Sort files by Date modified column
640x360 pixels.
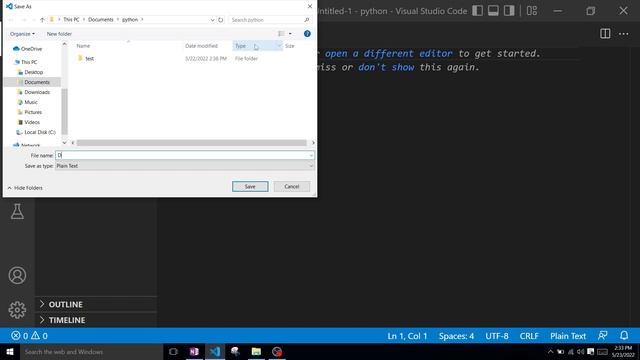point(201,46)
